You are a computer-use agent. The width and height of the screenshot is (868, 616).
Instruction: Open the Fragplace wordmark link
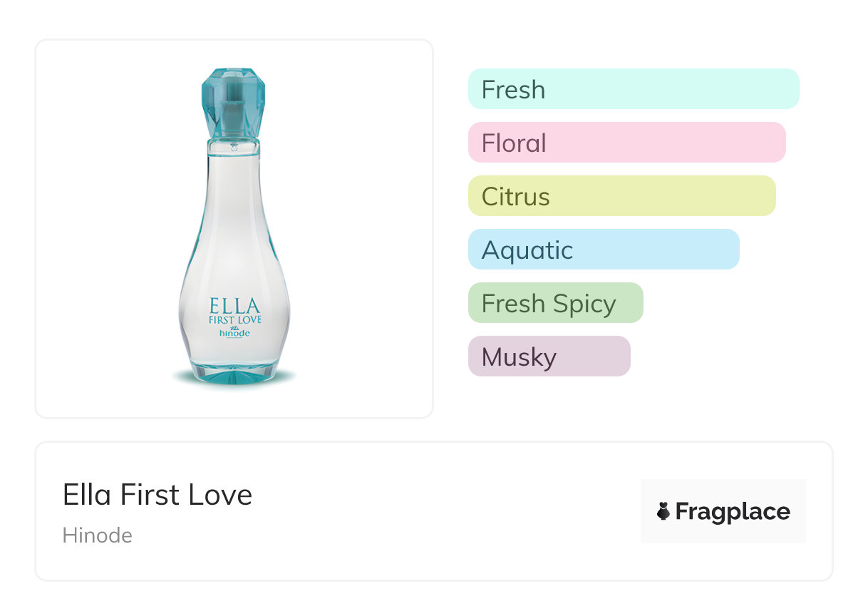coord(733,511)
